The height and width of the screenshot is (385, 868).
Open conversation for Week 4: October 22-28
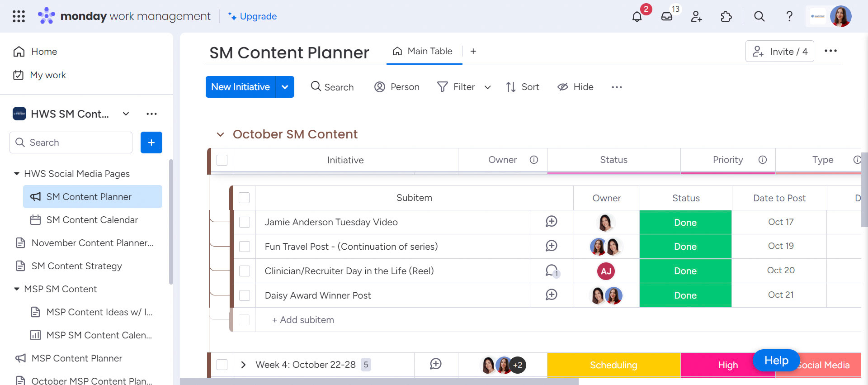pyautogui.click(x=436, y=364)
